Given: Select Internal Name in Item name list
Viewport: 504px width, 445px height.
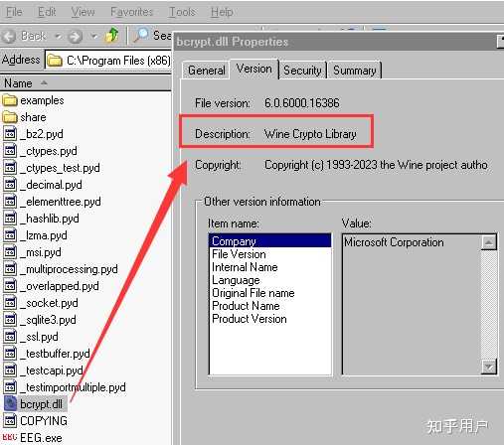Looking at the screenshot, I should (245, 267).
